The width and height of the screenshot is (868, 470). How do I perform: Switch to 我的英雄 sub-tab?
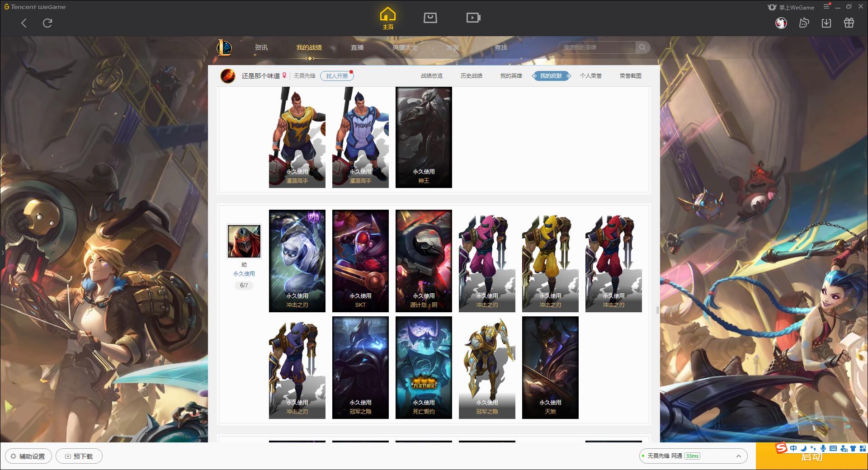click(511, 76)
